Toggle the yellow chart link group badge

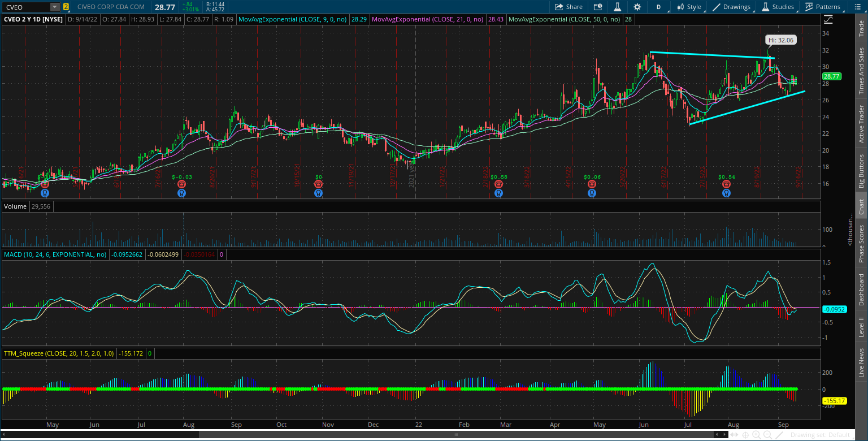[67, 7]
